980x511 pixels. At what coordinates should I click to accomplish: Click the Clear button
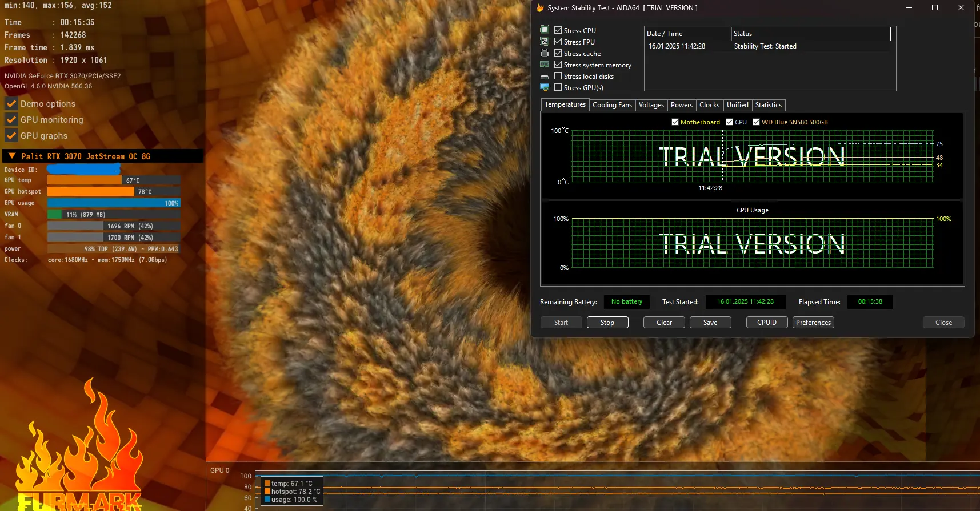point(665,323)
